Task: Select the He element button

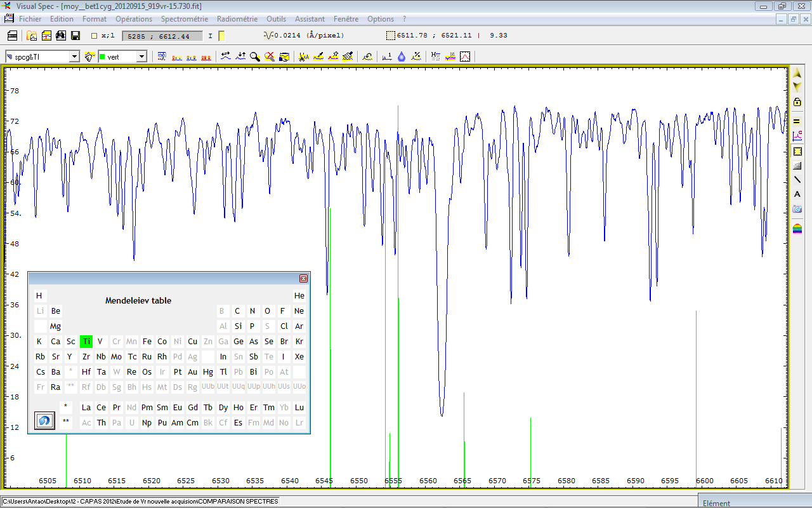Action: pos(299,296)
